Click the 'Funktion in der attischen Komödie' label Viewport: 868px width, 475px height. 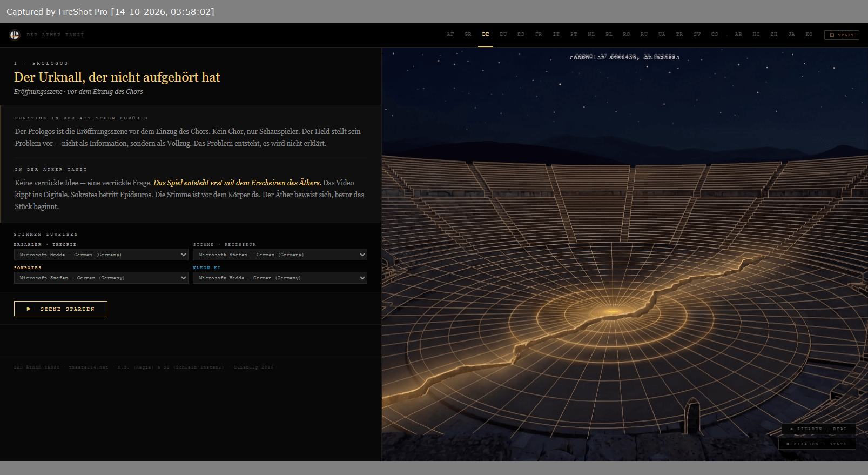pos(81,118)
